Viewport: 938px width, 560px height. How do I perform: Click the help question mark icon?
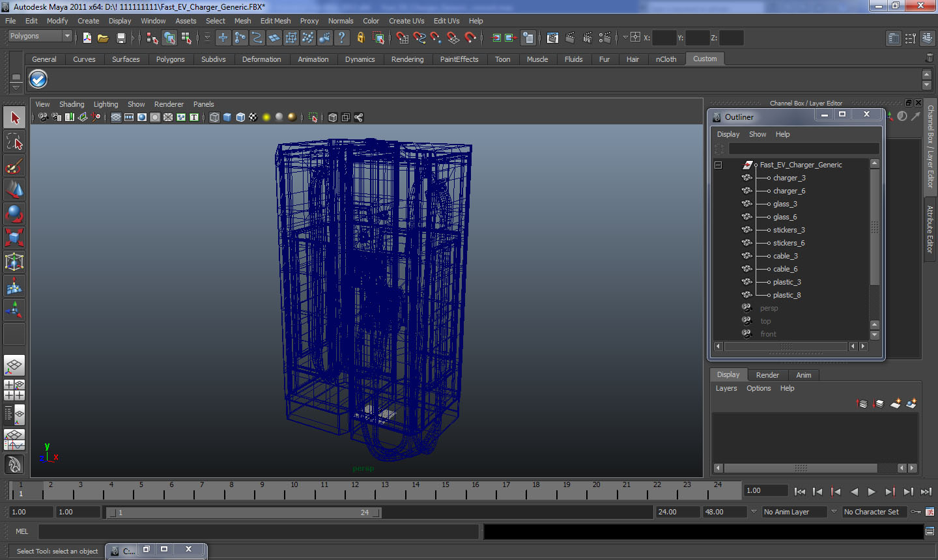341,38
